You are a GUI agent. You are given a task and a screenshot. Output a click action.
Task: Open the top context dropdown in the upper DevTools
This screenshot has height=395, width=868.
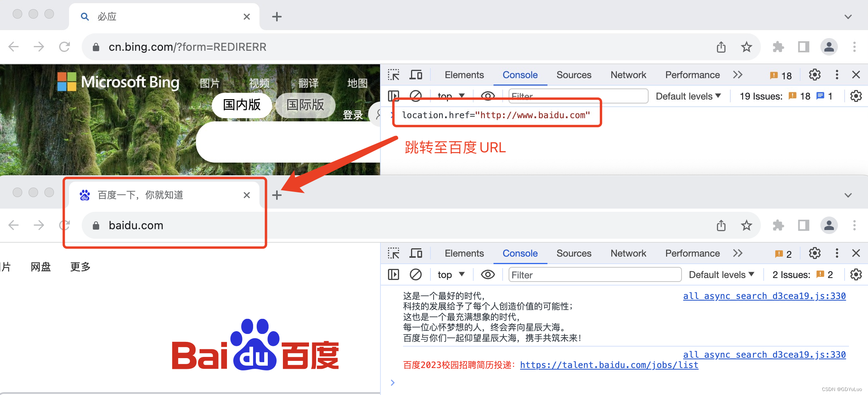click(451, 96)
